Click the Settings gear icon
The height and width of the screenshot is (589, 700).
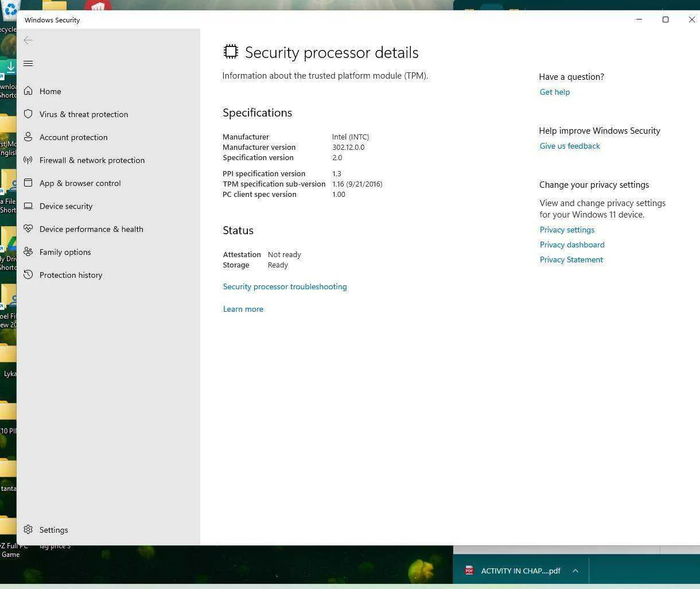click(x=28, y=530)
